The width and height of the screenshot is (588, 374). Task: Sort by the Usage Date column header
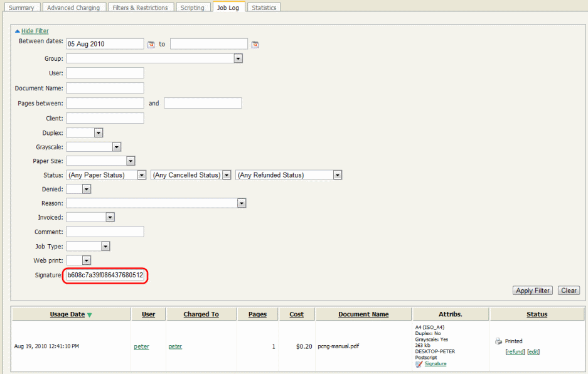click(67, 314)
